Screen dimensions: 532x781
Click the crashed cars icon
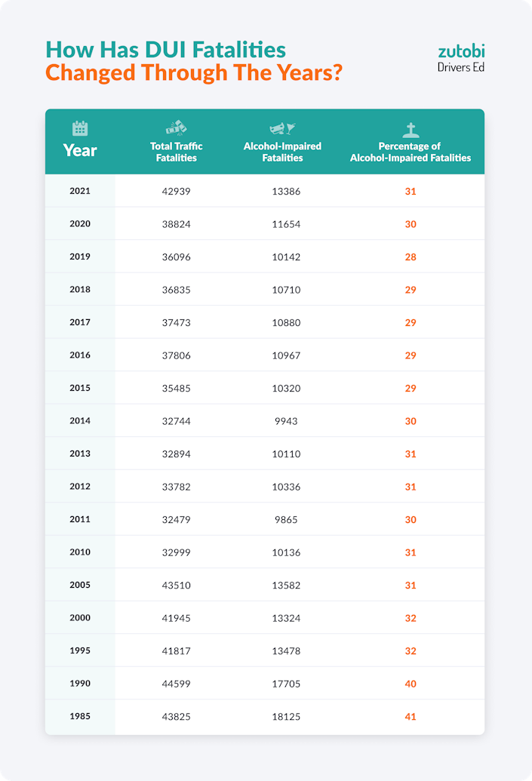click(176, 128)
